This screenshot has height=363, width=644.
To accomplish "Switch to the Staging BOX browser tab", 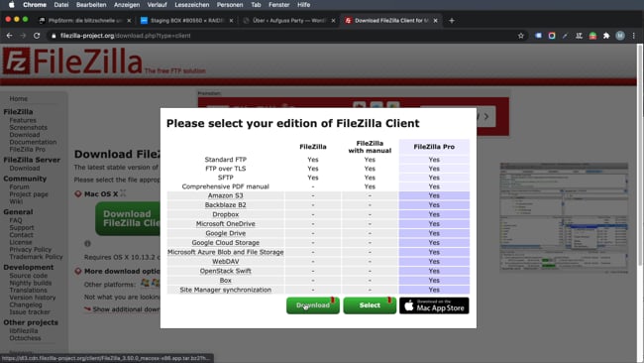I will click(186, 21).
